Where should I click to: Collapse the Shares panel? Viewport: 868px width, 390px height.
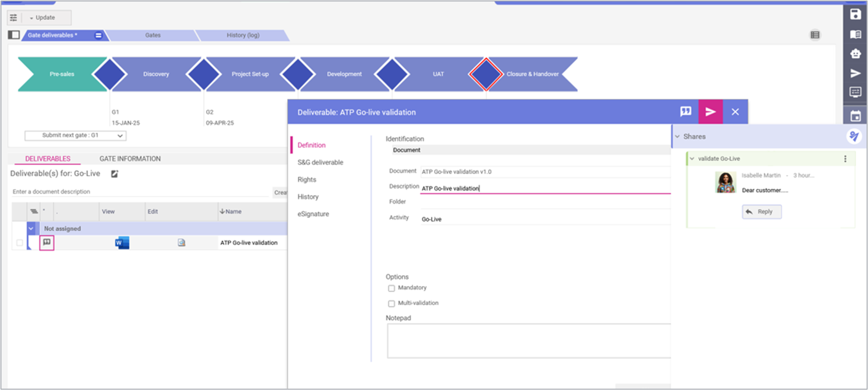coord(677,136)
